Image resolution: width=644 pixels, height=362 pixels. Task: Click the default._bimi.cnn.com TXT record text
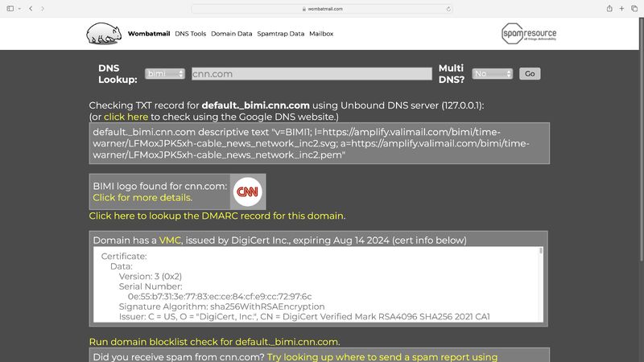[311, 144]
